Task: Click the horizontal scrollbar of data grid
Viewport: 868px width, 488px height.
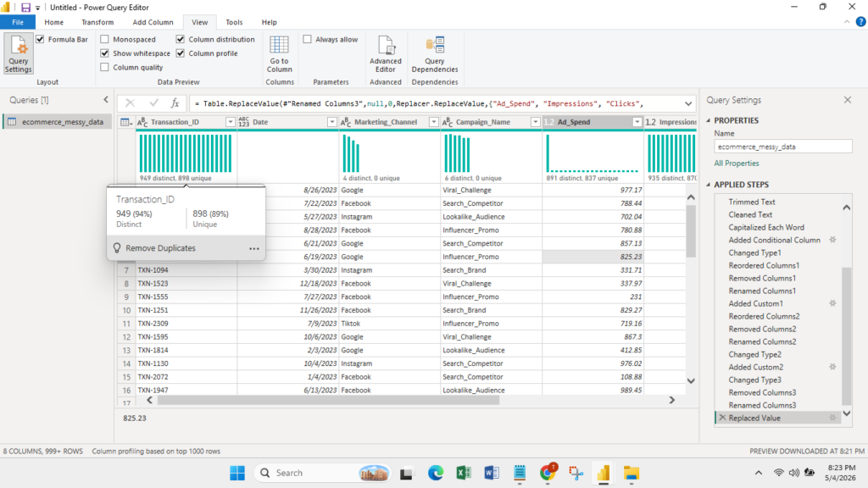Action: pos(328,400)
